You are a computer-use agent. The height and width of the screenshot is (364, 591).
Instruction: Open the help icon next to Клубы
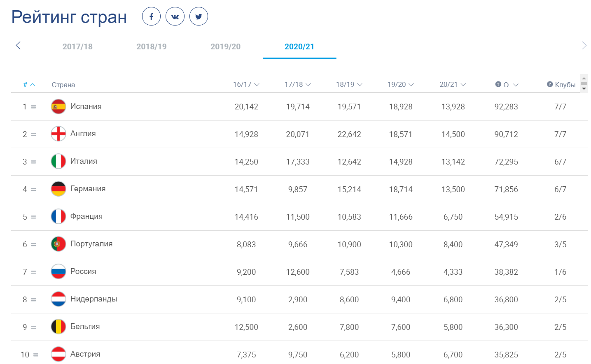tap(550, 84)
